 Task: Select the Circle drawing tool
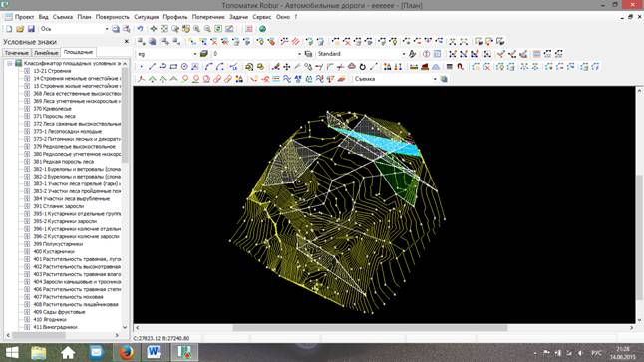(184, 67)
